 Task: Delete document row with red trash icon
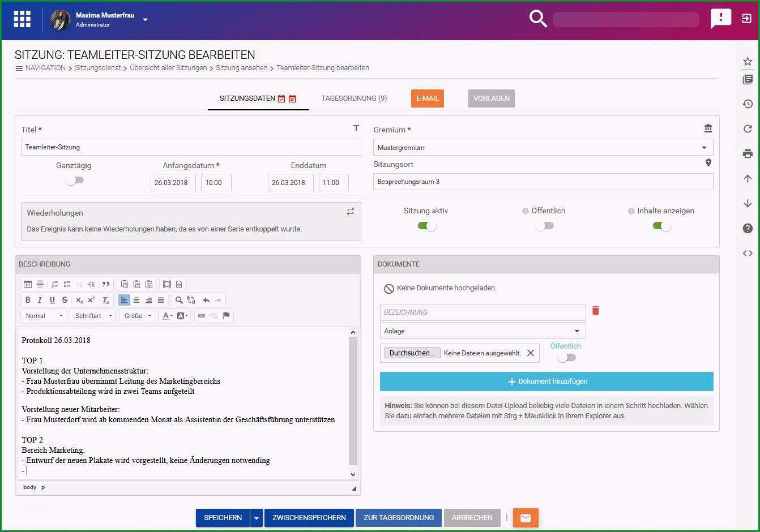[595, 310]
